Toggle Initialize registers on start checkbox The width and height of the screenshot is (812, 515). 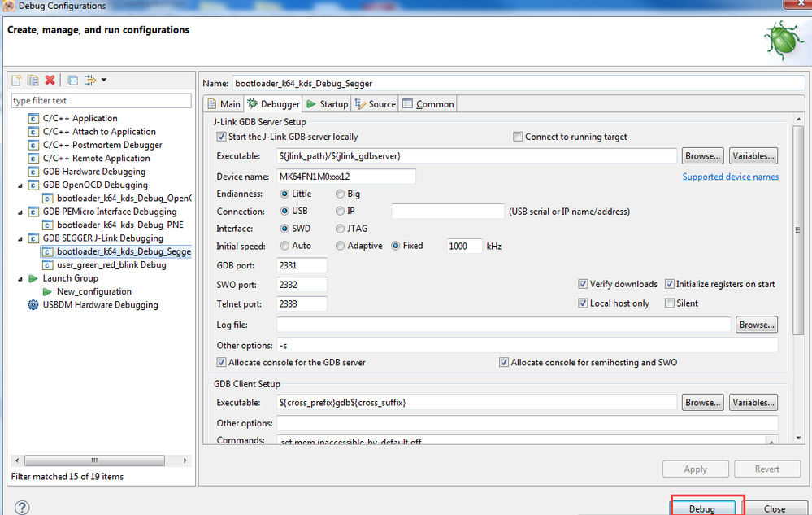click(669, 284)
